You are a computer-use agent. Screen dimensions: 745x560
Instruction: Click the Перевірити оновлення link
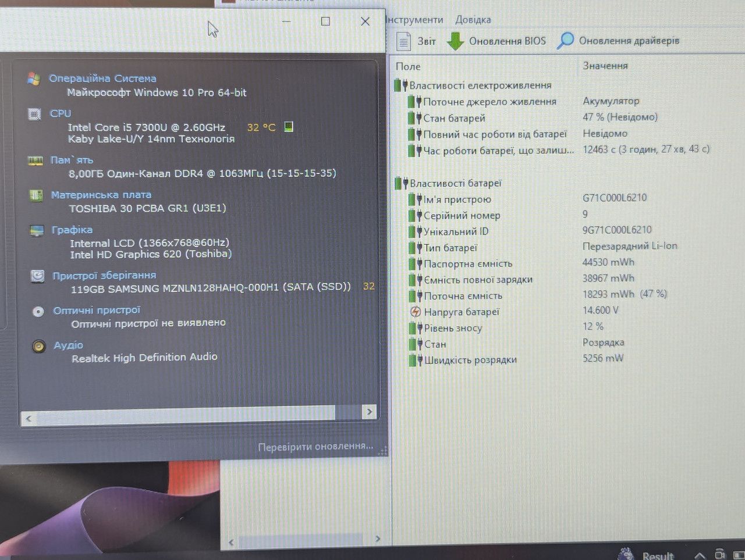coord(315,447)
